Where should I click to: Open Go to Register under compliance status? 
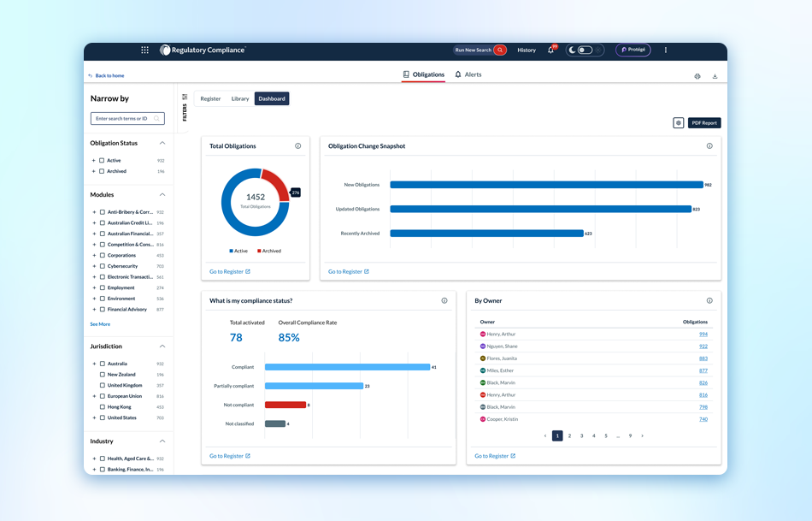tap(226, 456)
